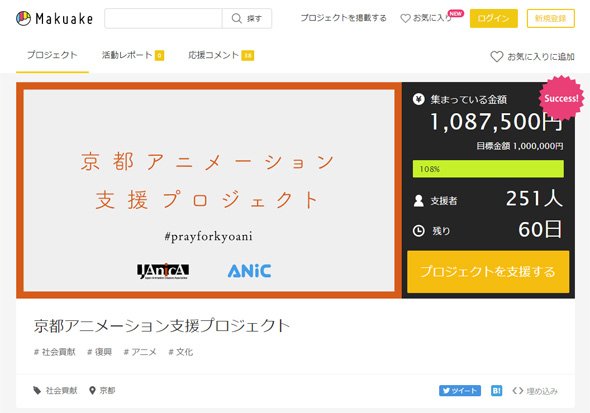Click the embed code brackets icon
This screenshot has height=413, width=590.
tap(518, 391)
